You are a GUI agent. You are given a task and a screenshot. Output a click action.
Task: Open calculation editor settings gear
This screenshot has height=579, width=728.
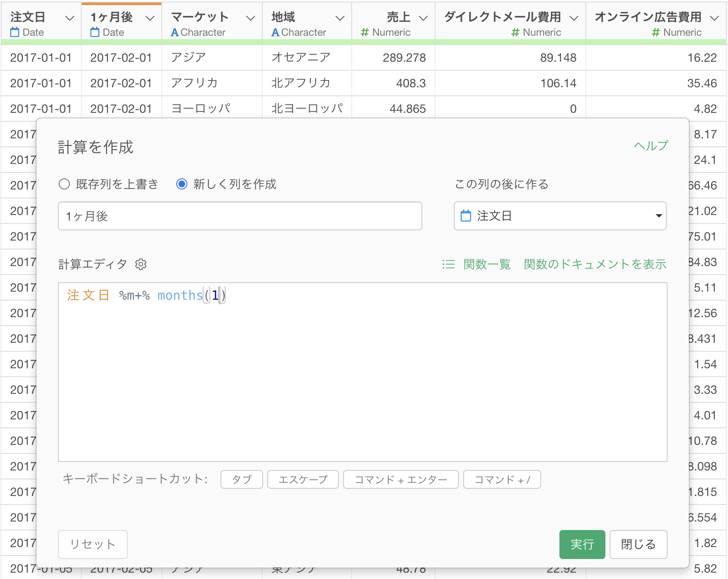(141, 264)
